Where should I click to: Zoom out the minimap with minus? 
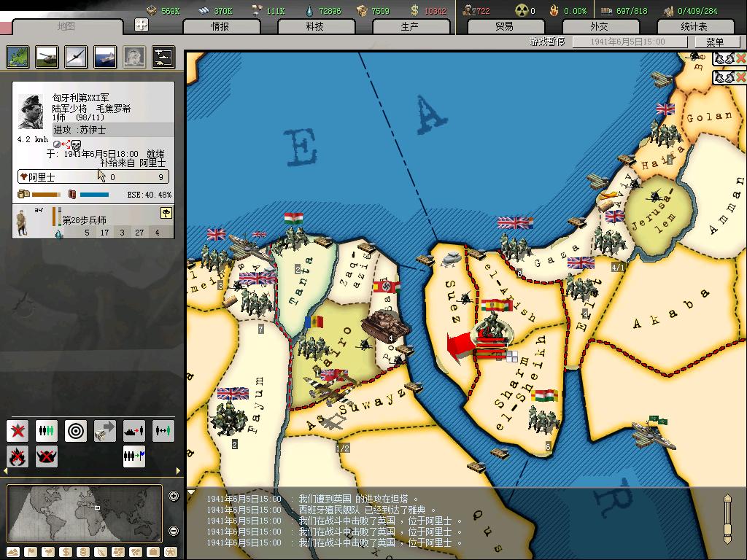(x=174, y=530)
